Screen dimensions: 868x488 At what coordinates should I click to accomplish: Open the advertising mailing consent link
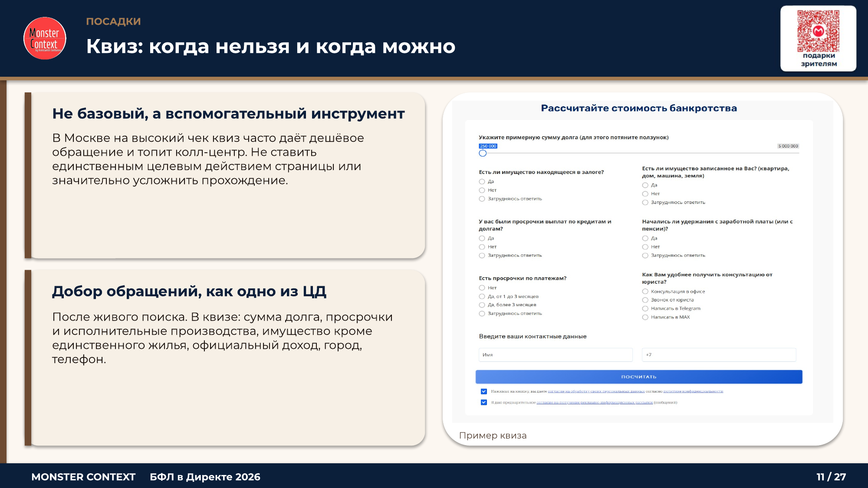[x=595, y=403]
